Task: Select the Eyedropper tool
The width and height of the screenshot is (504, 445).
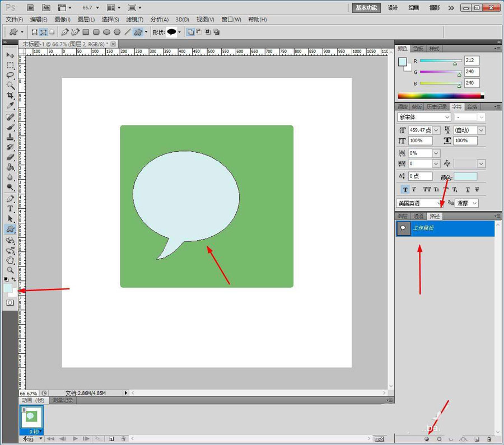Action: click(x=10, y=105)
